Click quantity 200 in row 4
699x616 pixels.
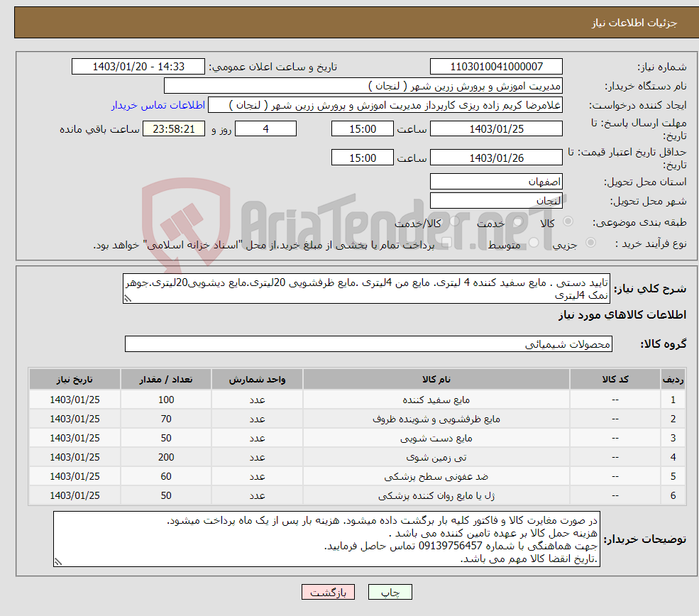tap(166, 457)
